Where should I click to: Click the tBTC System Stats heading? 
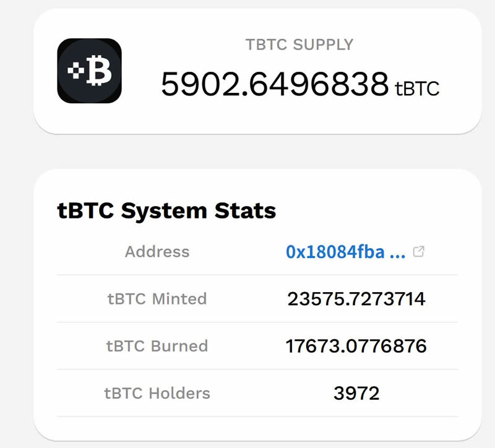[166, 210]
